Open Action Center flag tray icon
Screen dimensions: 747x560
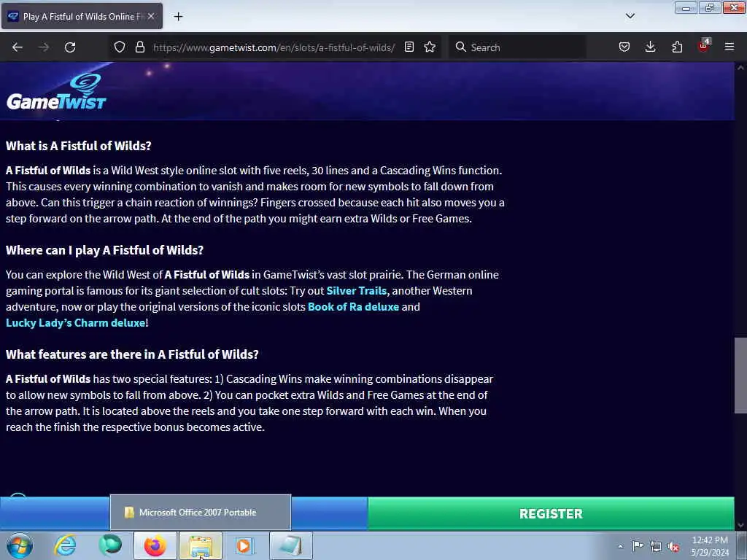(x=638, y=546)
